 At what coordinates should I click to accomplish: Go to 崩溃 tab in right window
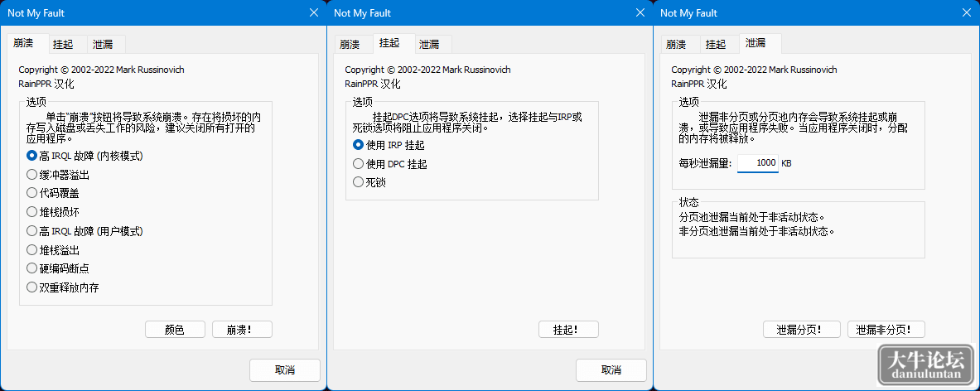[680, 45]
